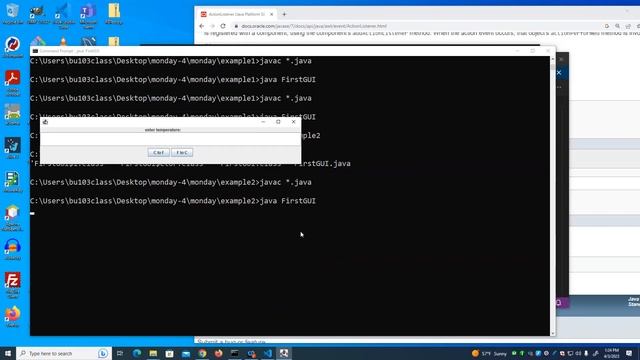Open Adobe Acrobat desktop shortcut
Viewport: 640px width, 360px height.
(13, 83)
